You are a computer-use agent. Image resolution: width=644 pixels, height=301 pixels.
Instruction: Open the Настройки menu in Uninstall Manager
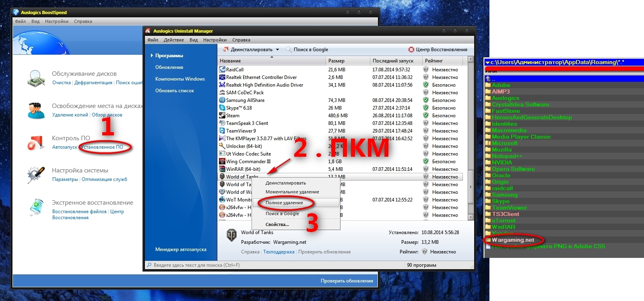pos(215,40)
